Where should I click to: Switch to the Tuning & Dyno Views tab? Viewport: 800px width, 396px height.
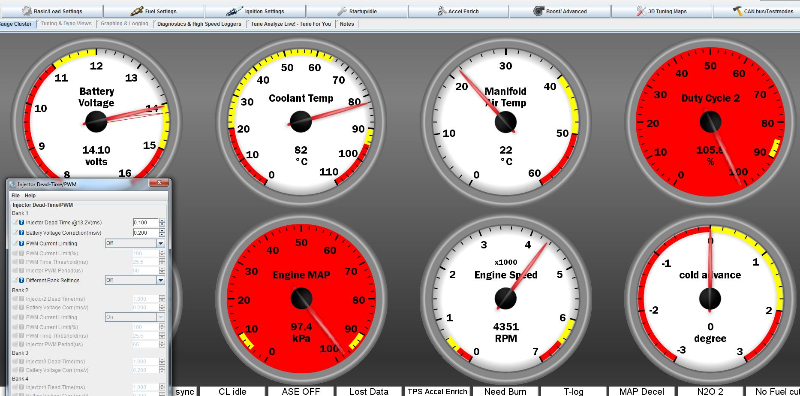66,23
